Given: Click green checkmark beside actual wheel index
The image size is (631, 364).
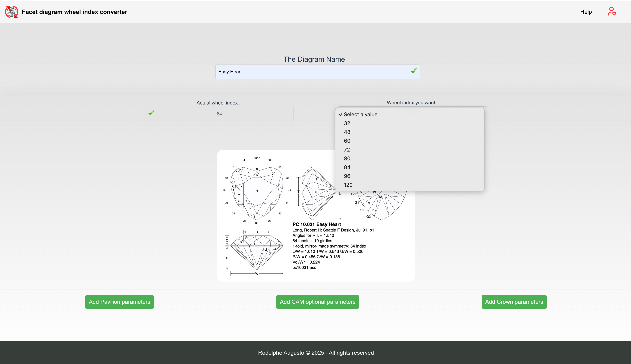Looking at the screenshot, I should coord(151,113).
